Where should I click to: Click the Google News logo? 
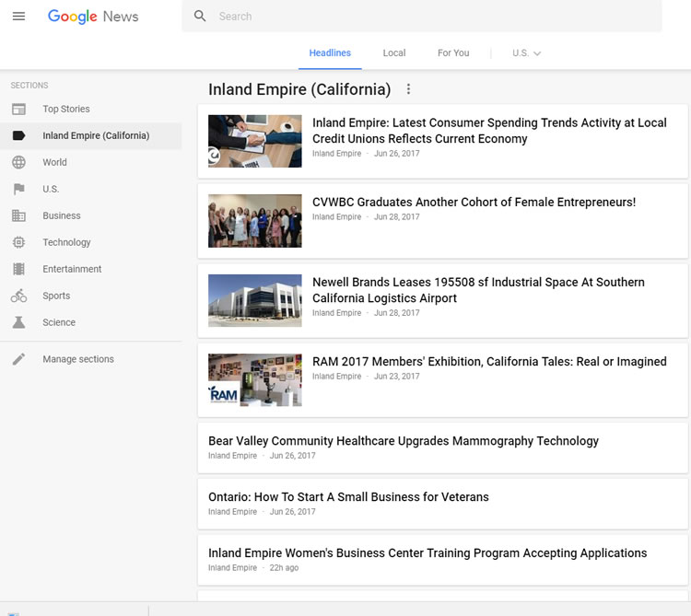(93, 17)
